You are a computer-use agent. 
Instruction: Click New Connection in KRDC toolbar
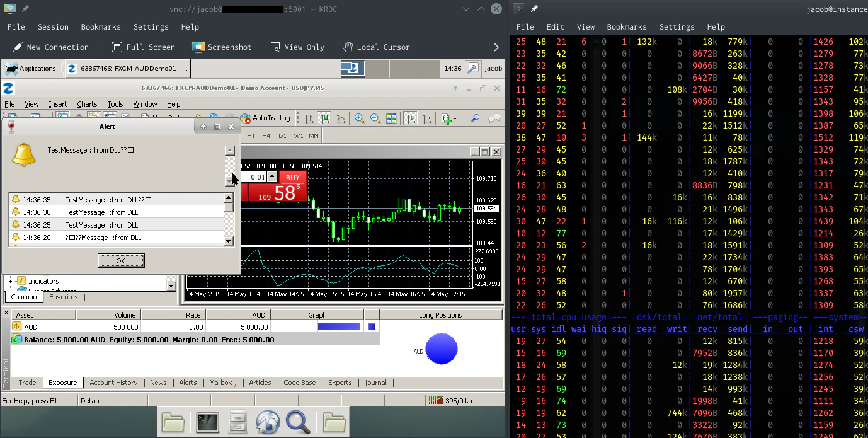tap(50, 47)
